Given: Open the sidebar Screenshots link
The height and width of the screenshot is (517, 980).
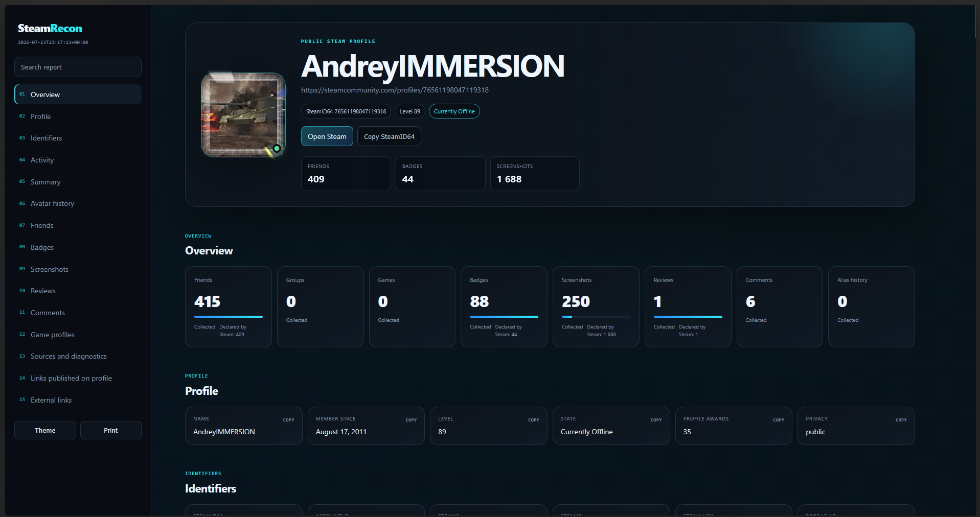Looking at the screenshot, I should click(x=78, y=269).
